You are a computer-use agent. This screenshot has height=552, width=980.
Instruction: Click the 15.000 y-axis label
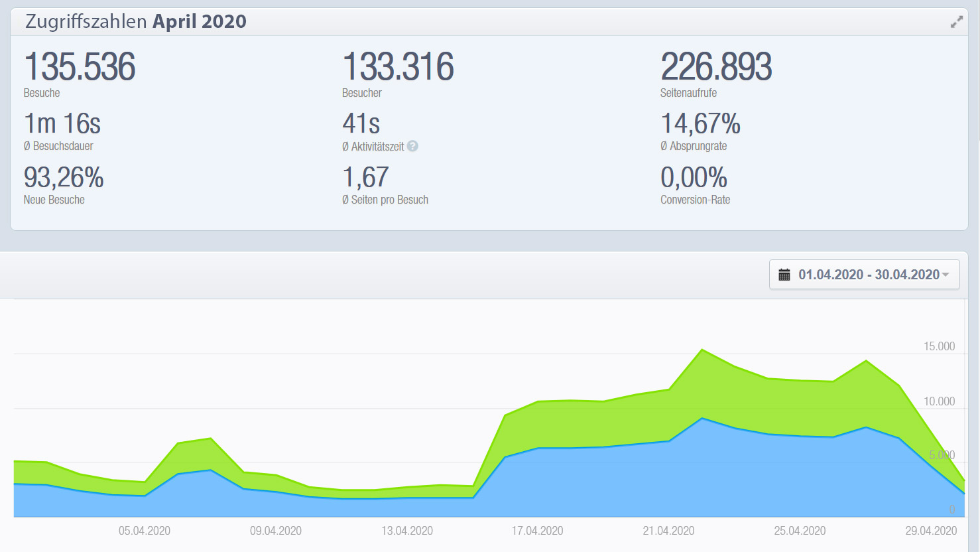tap(939, 346)
